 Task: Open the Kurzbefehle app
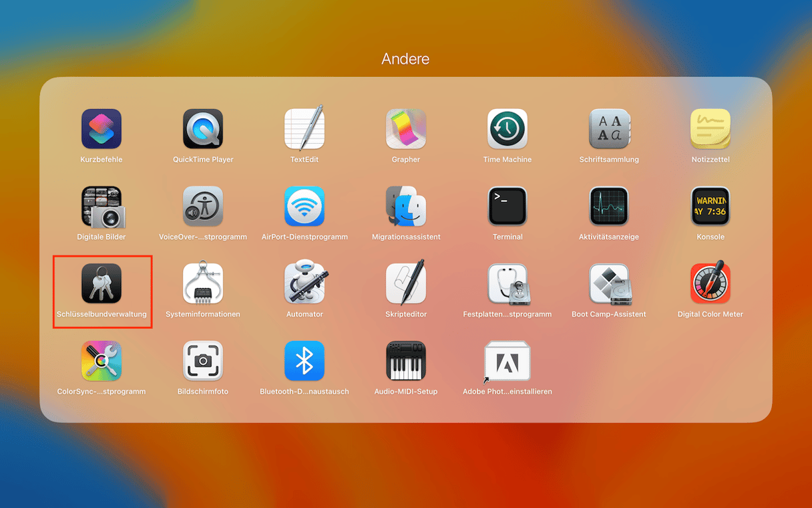pyautogui.click(x=101, y=129)
